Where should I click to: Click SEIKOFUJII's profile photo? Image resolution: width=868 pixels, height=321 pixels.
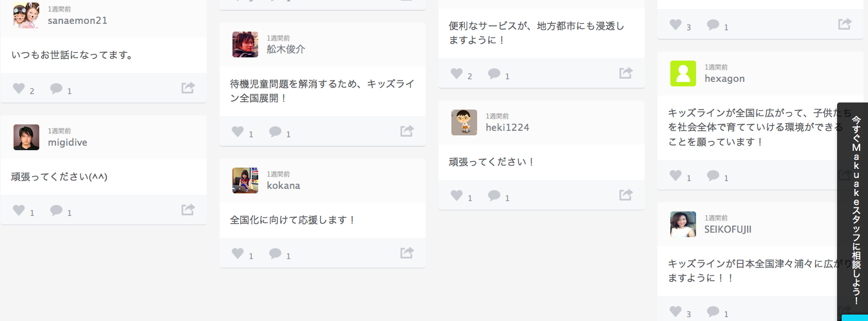(x=683, y=224)
